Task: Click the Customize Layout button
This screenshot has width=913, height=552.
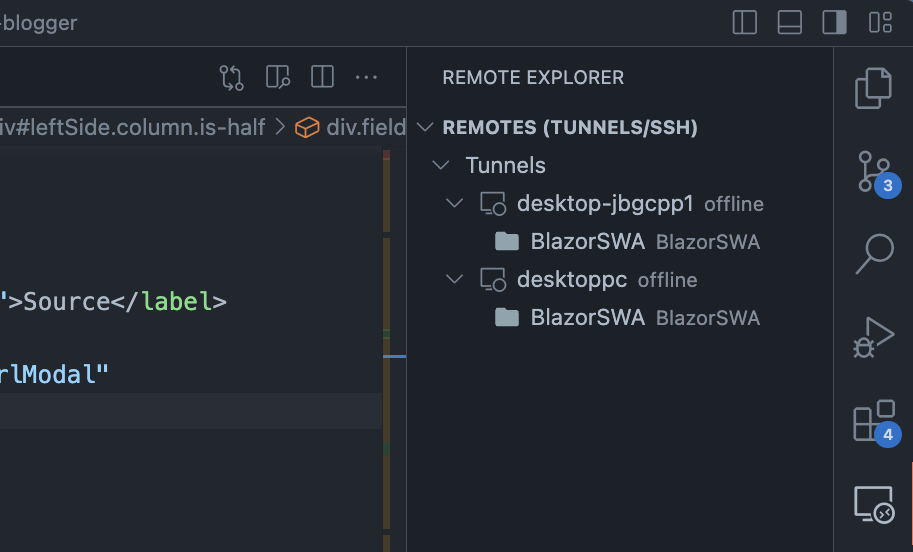Action: 880,22
